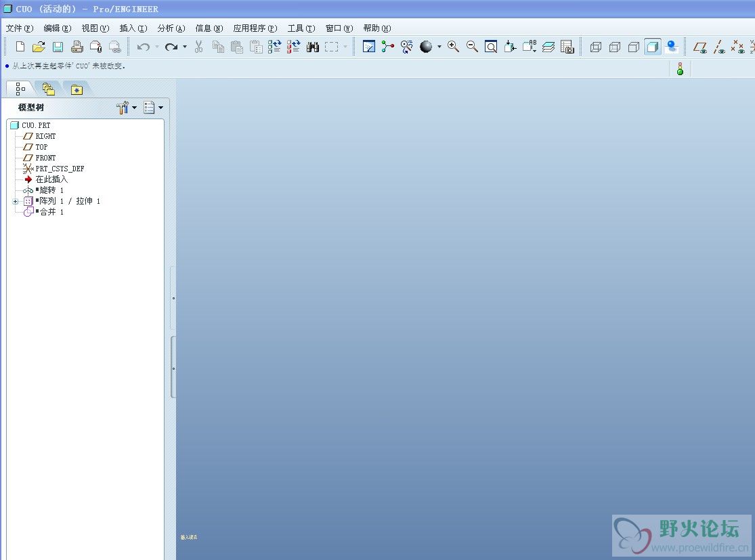755x560 pixels.
Task: Toggle datum axes display
Action: click(719, 47)
